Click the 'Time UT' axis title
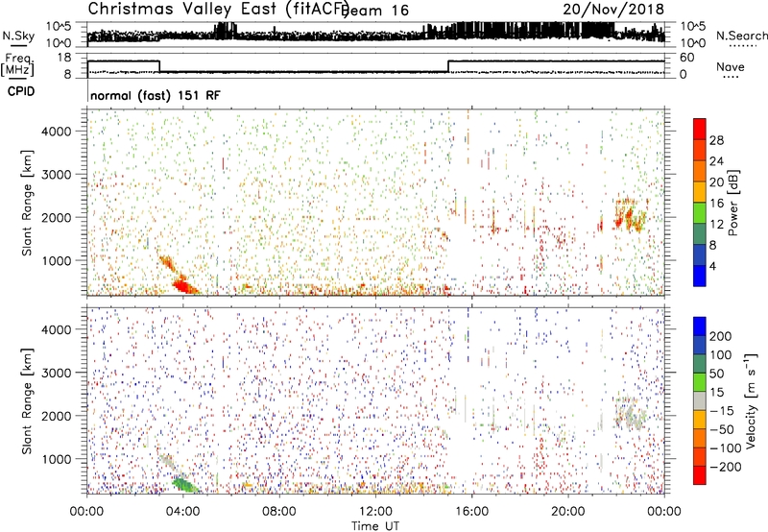Screen dimensions: 768x532 tap(375, 526)
